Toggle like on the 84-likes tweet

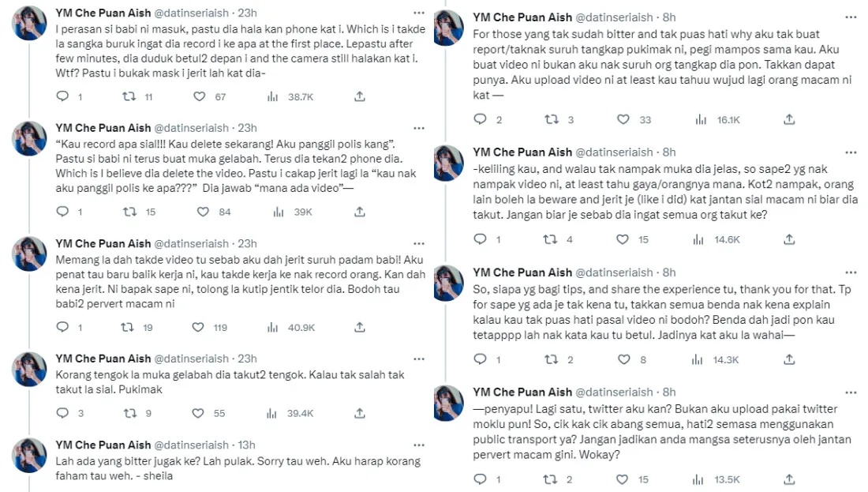pyautogui.click(x=203, y=212)
